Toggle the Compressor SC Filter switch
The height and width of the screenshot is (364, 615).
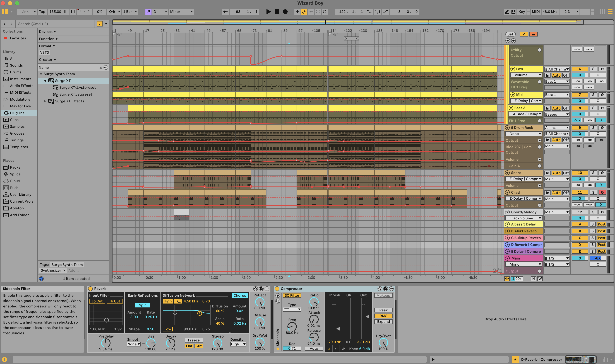pyautogui.click(x=292, y=296)
